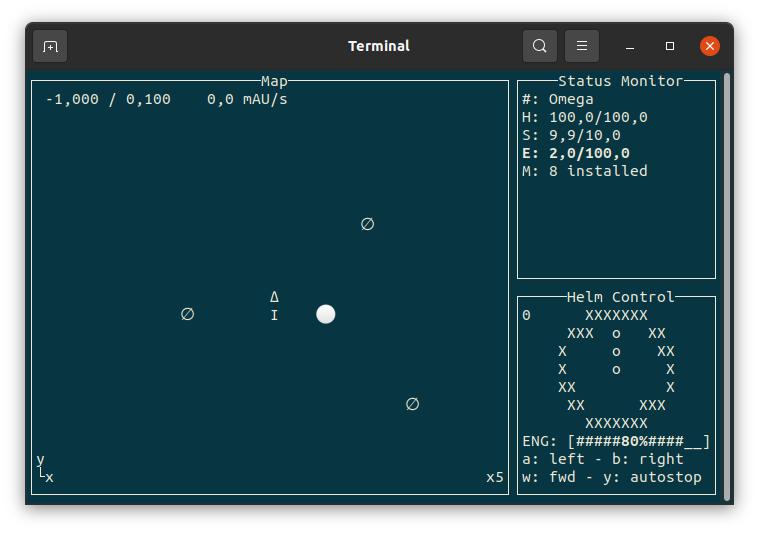Image resolution: width=759 pixels, height=533 pixels.
Task: Open the terminal search magnifier
Action: [x=540, y=46]
